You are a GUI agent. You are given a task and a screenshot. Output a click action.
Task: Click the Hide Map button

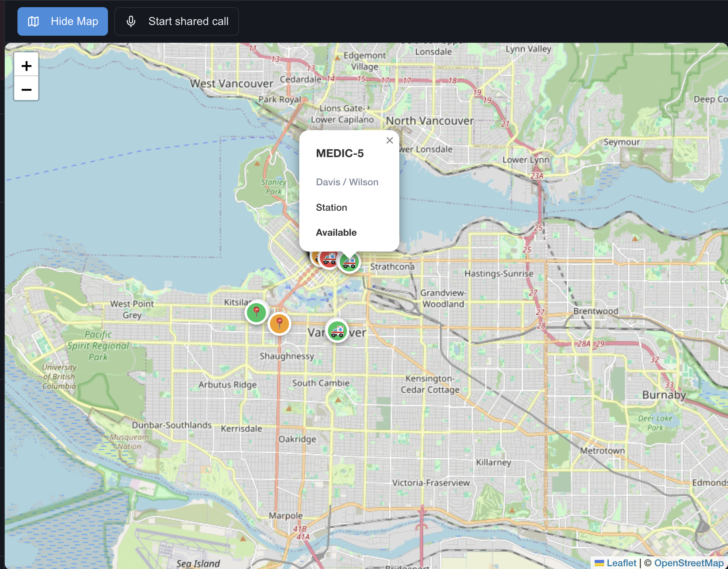point(63,21)
